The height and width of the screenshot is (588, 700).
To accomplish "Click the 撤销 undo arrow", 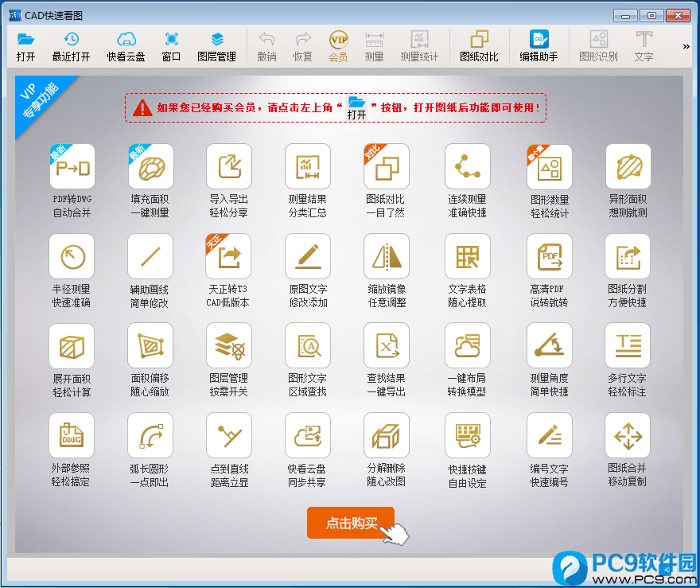I will click(266, 46).
